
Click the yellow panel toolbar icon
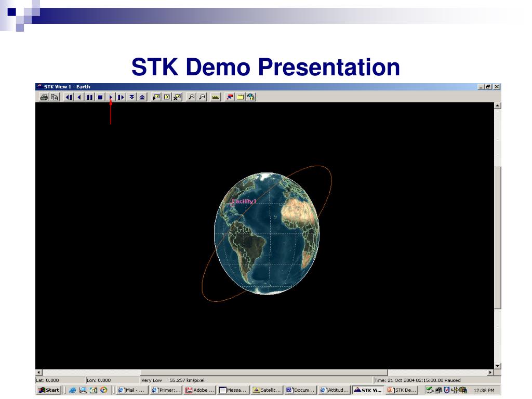(x=240, y=97)
